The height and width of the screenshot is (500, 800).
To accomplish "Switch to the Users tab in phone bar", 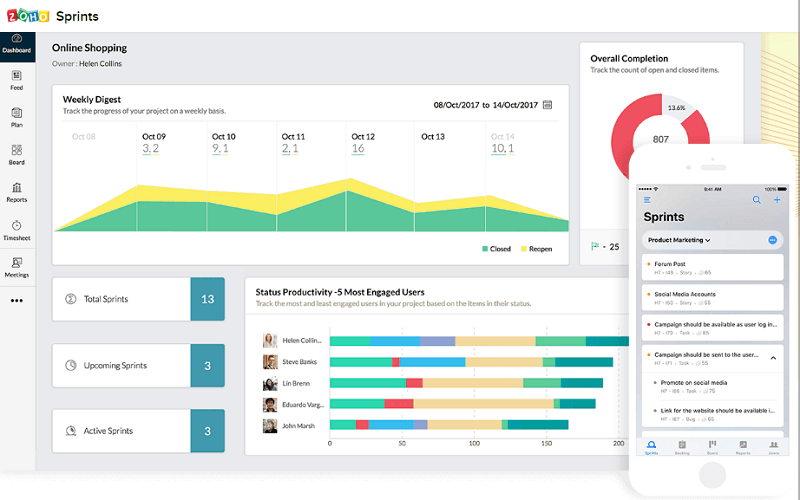I will (x=773, y=447).
